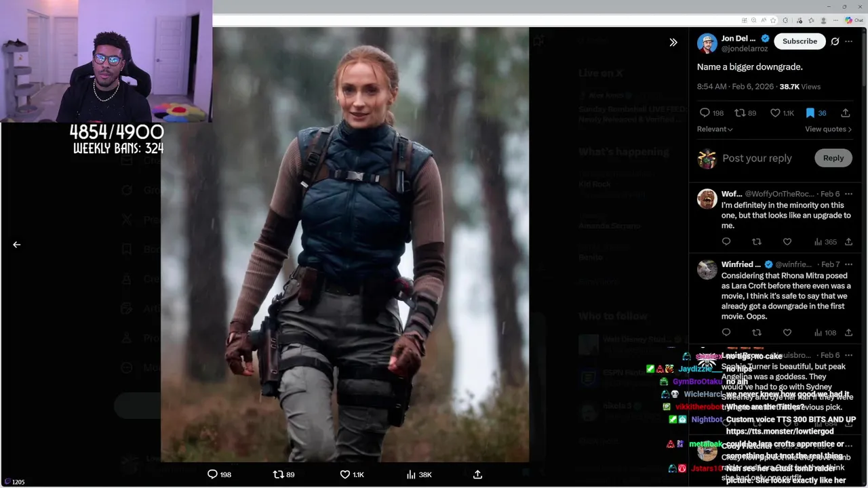Open browser read aloud icon
868x488 pixels.
764,20
